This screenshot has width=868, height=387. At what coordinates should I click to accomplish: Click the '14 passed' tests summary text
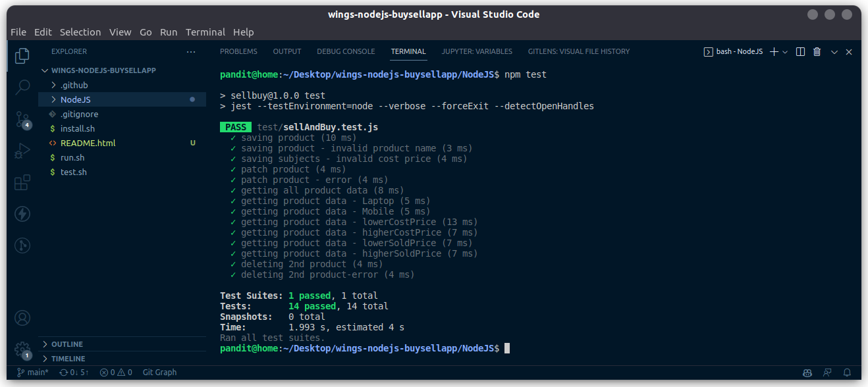[x=312, y=306]
